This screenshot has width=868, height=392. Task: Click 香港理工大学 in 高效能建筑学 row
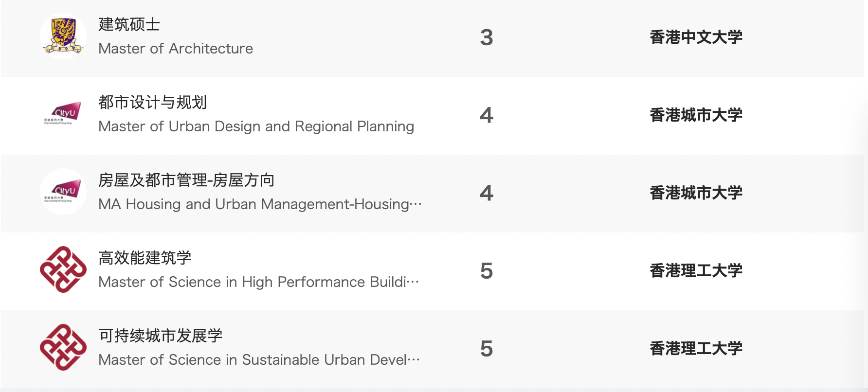(696, 270)
